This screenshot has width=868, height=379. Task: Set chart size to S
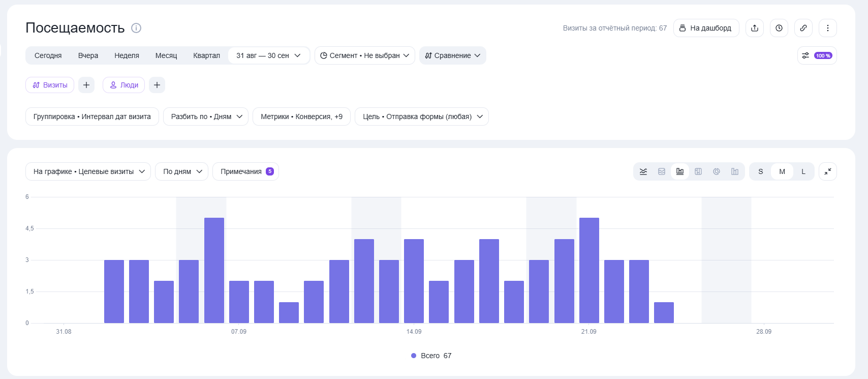pos(761,171)
